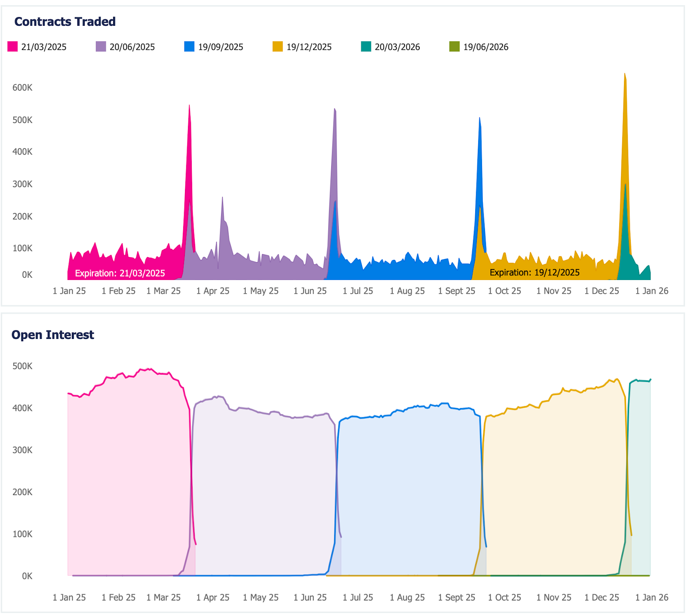
Task: Click the blue September volume spike
Action: pyautogui.click(x=479, y=120)
